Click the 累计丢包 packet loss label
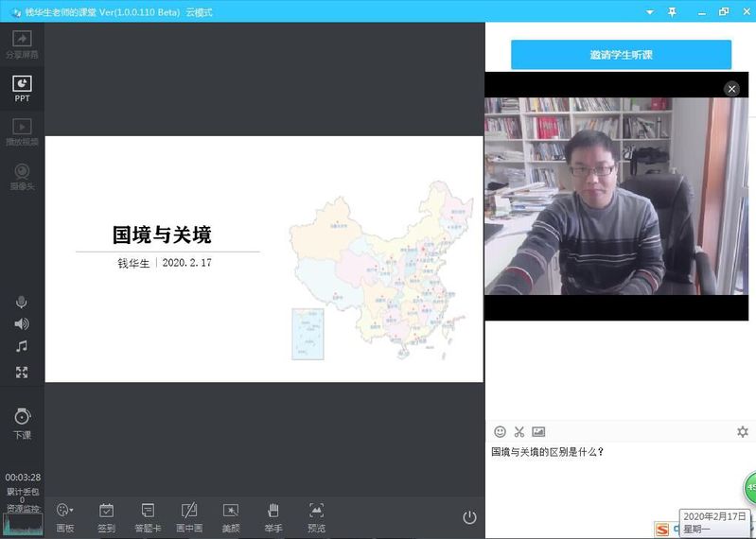The width and height of the screenshot is (756, 539). [23, 492]
